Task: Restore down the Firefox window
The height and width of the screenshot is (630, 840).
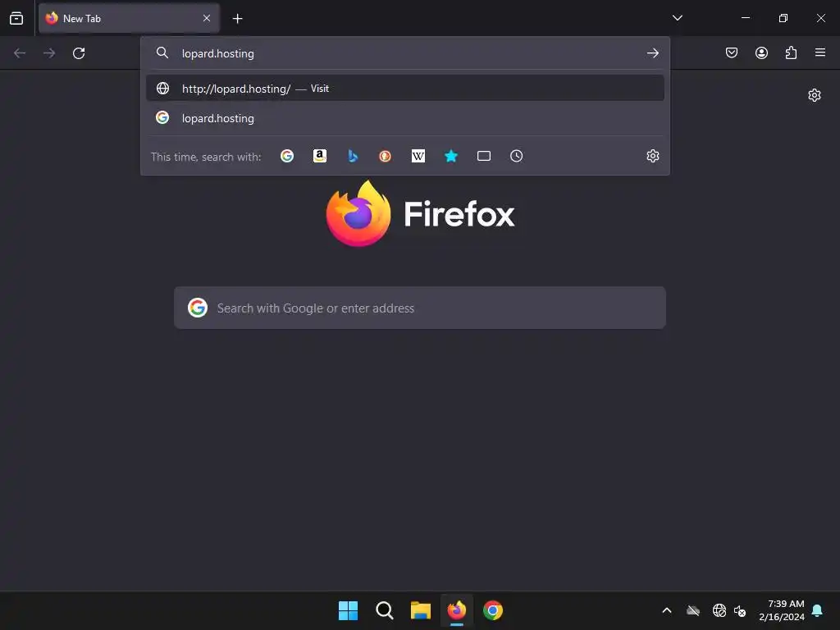Action: point(783,18)
